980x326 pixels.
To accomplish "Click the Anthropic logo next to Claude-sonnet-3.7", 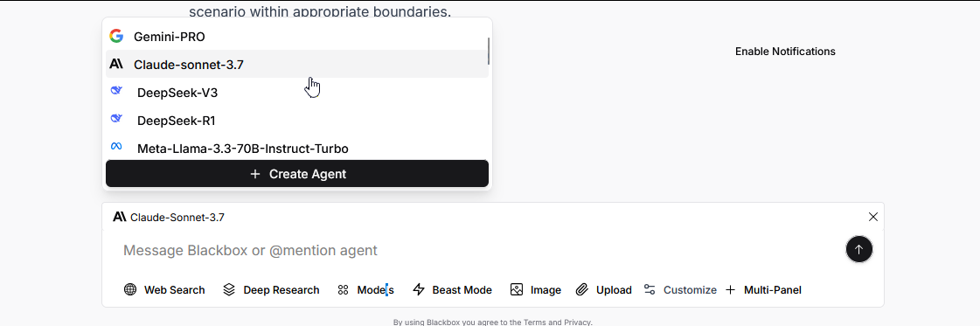I will [x=116, y=64].
